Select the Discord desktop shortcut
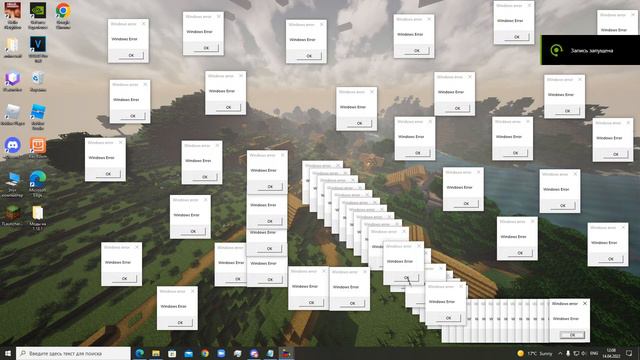 (x=13, y=148)
